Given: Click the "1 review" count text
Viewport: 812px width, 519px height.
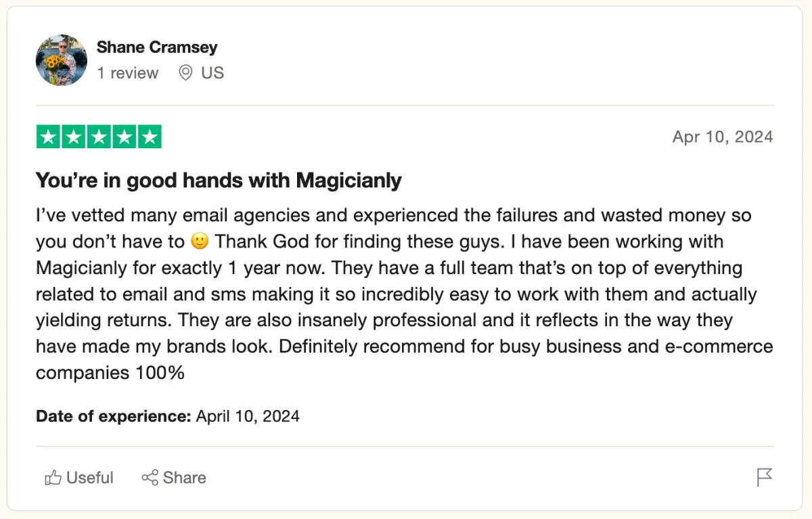Looking at the screenshot, I should [128, 73].
